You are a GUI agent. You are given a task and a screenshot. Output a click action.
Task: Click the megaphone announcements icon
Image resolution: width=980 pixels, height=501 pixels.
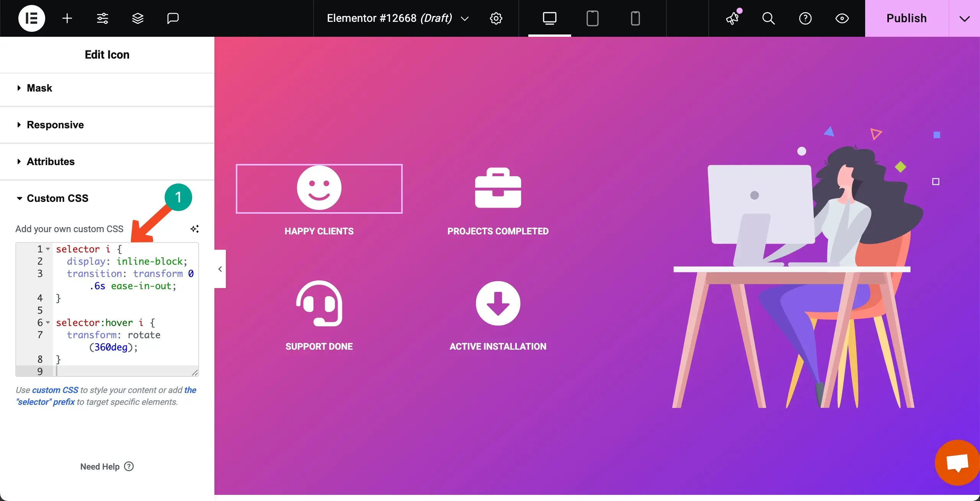732,18
